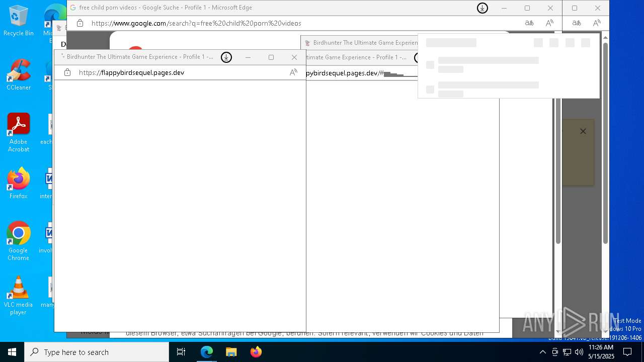Close the front Birdhunter window
The width and height of the screenshot is (644, 362).
point(294,57)
